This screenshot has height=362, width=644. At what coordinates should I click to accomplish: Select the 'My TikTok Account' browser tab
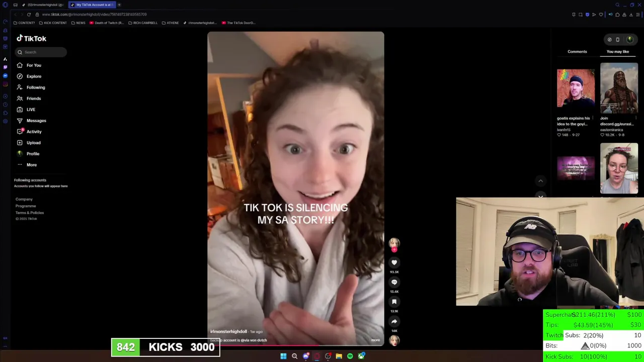(91, 5)
